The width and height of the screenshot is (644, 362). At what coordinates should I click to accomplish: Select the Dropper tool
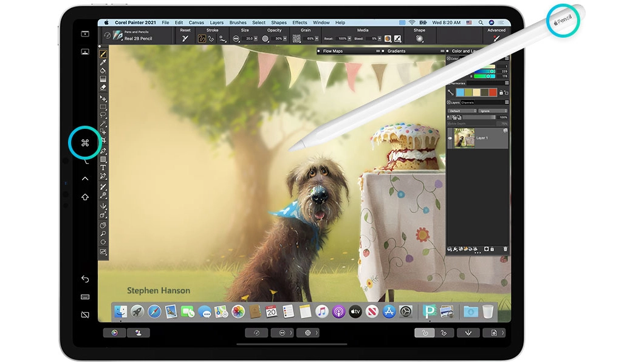pyautogui.click(x=103, y=62)
